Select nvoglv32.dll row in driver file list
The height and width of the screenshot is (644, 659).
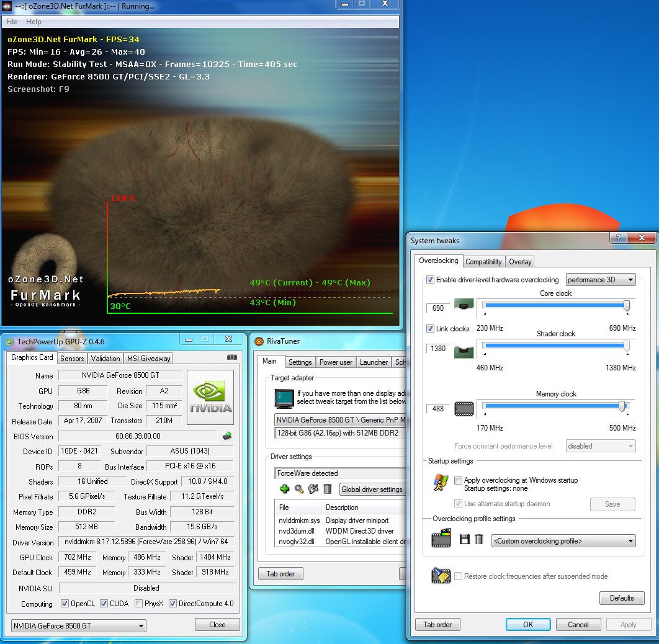click(341, 541)
